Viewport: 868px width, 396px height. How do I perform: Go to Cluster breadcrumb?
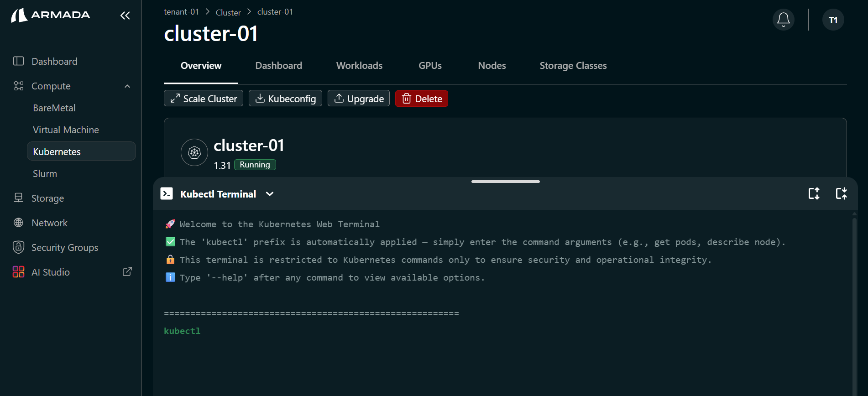[228, 12]
